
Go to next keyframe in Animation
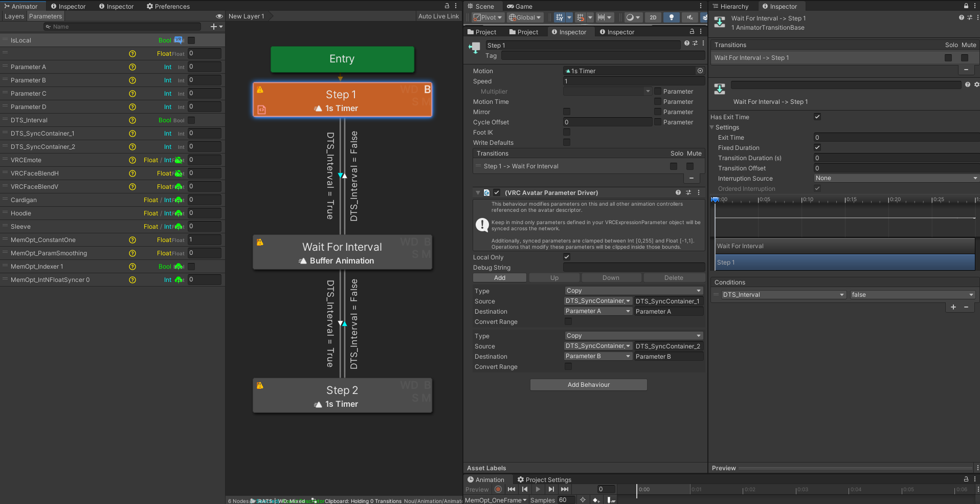tap(551, 489)
